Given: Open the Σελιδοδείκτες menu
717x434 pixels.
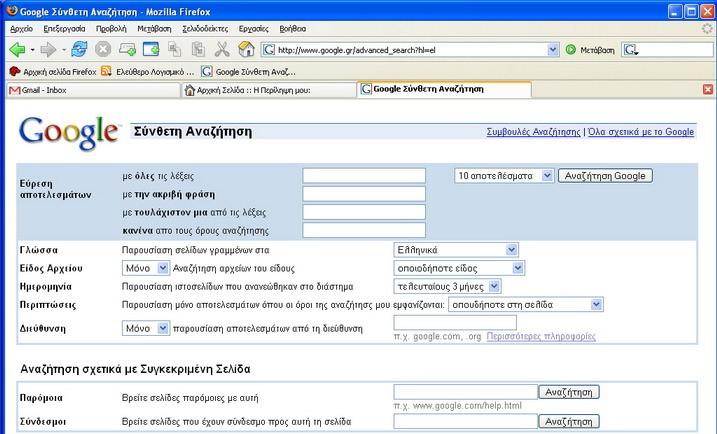Looking at the screenshot, I should click(x=205, y=28).
